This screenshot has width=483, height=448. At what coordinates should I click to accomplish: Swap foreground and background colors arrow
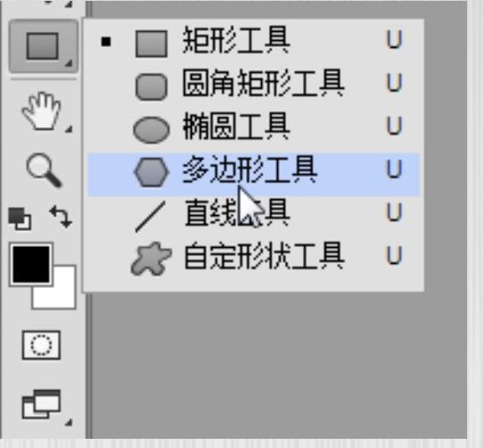click(60, 217)
